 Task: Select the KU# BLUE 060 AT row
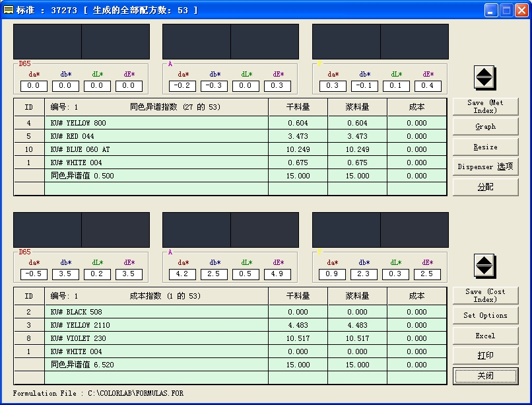[230, 149]
